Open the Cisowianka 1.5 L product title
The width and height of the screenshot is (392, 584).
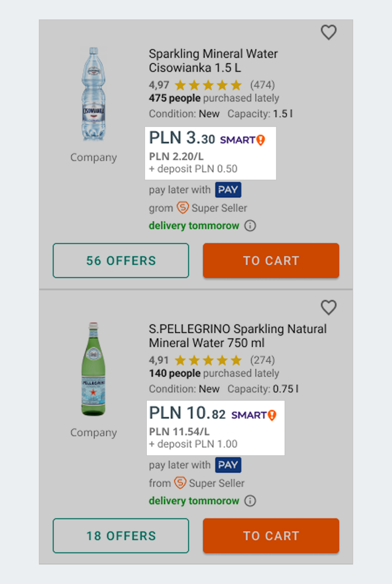(x=213, y=60)
